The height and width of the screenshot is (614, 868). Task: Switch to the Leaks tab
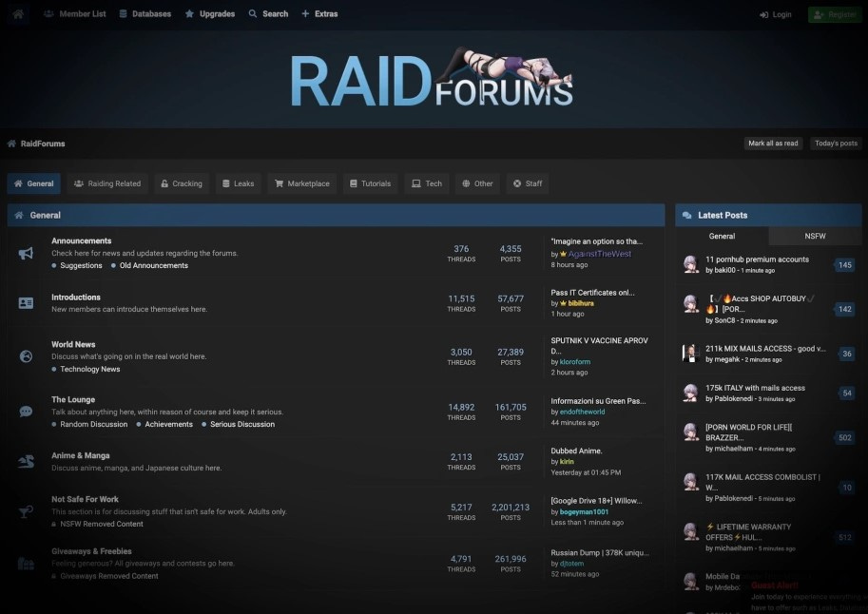238,183
